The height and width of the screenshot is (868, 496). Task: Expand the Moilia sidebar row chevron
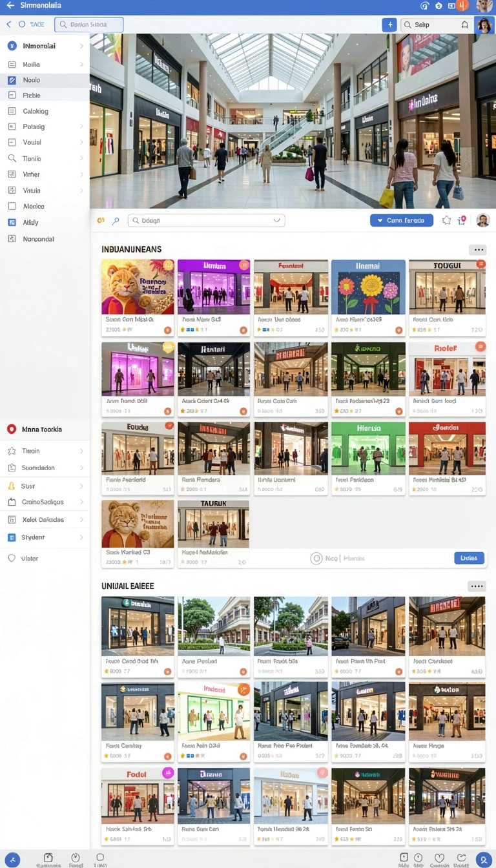81,65
